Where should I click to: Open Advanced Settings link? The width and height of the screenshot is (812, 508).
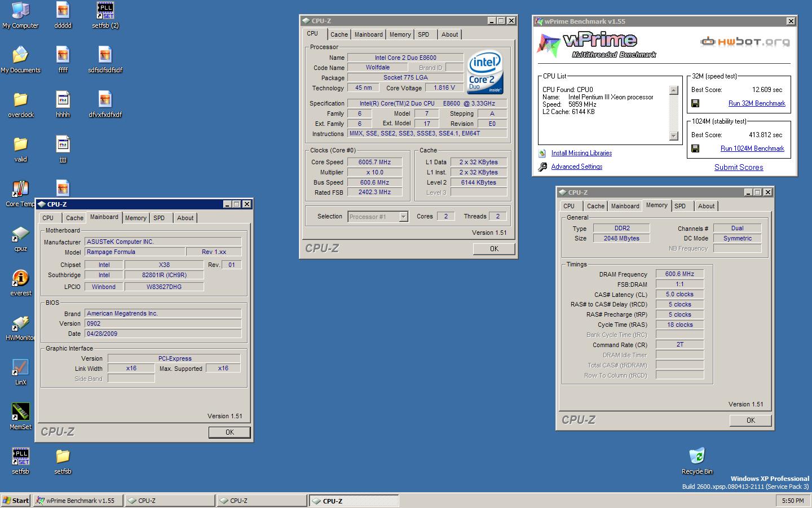point(576,167)
